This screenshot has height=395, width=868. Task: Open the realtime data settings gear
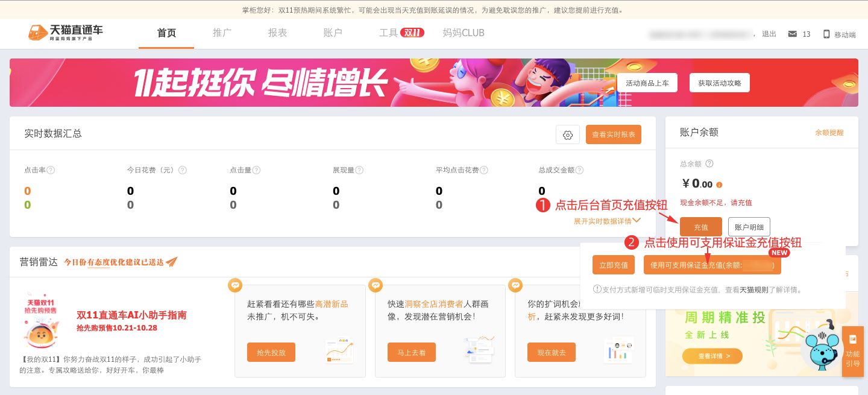567,135
